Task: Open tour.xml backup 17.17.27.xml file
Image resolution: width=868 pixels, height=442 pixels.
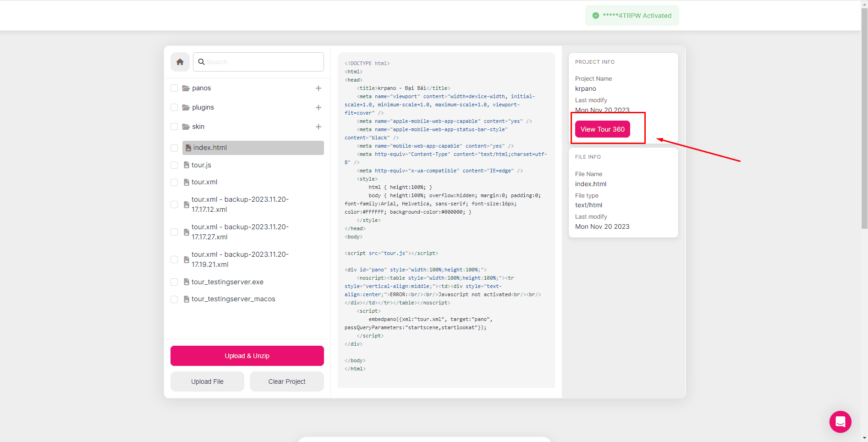Action: [x=240, y=232]
